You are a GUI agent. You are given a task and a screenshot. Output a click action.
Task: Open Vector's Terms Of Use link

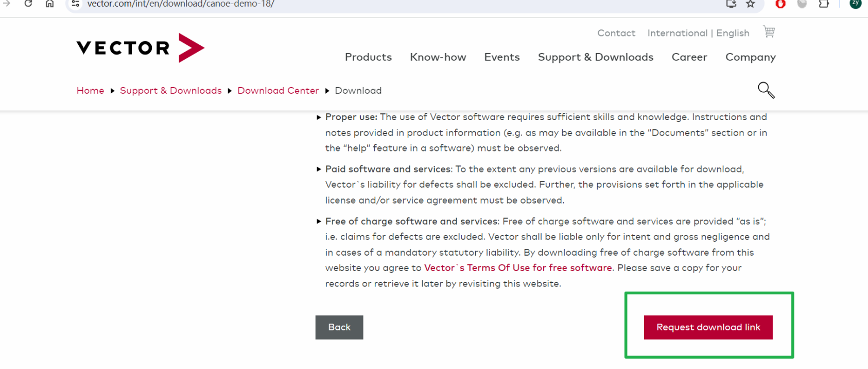coord(518,268)
